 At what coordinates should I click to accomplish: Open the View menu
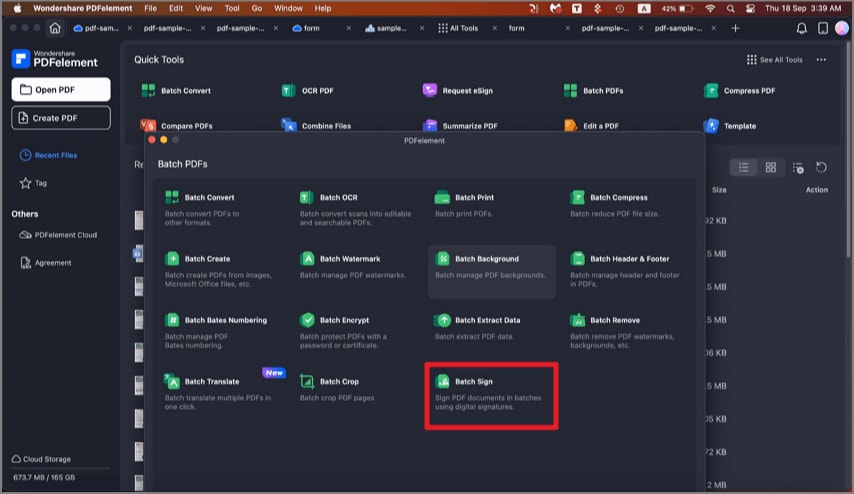204,8
